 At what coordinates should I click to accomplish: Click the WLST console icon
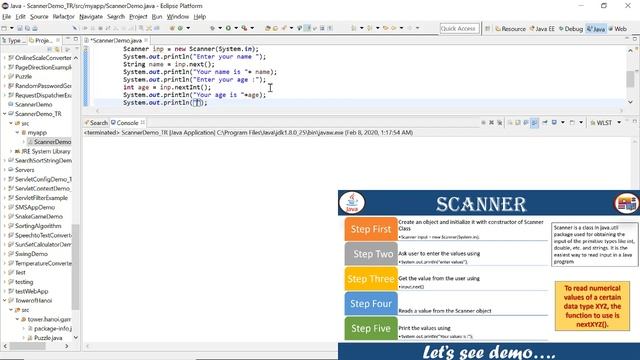[593, 122]
